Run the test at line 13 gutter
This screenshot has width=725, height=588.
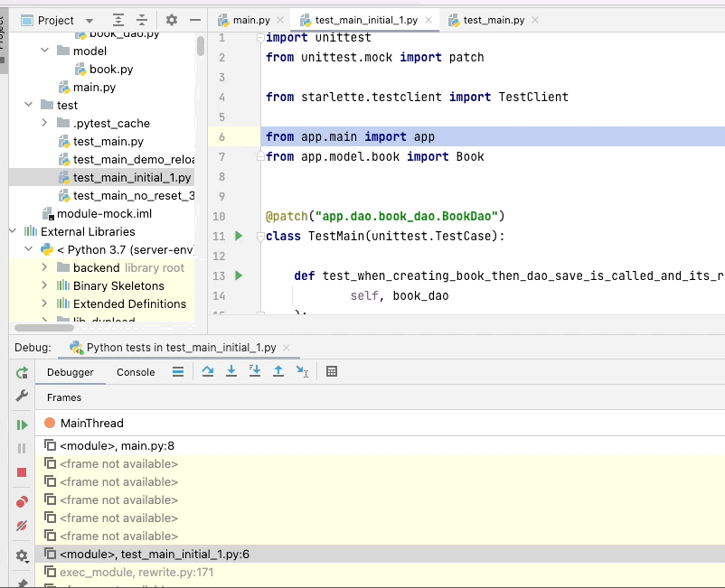tap(239, 275)
